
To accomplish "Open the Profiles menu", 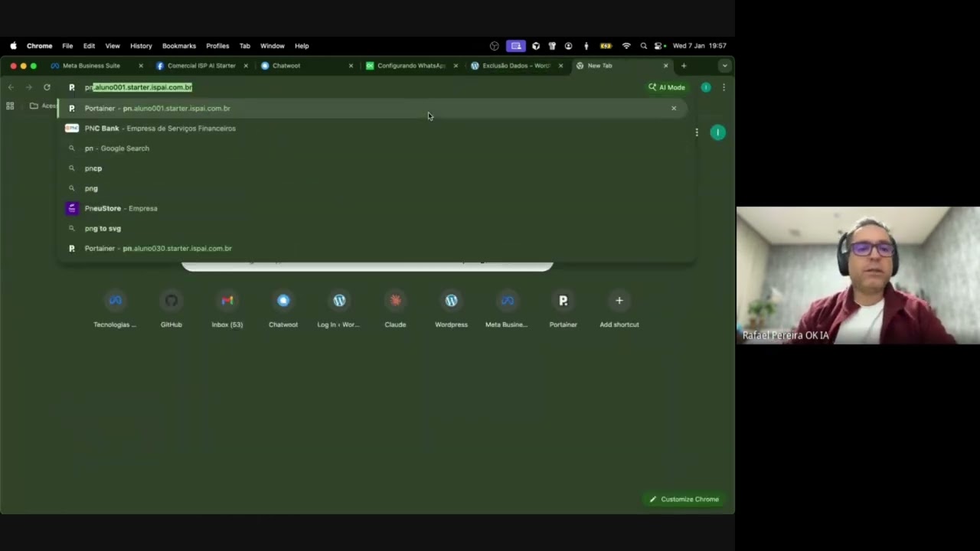I will point(217,46).
